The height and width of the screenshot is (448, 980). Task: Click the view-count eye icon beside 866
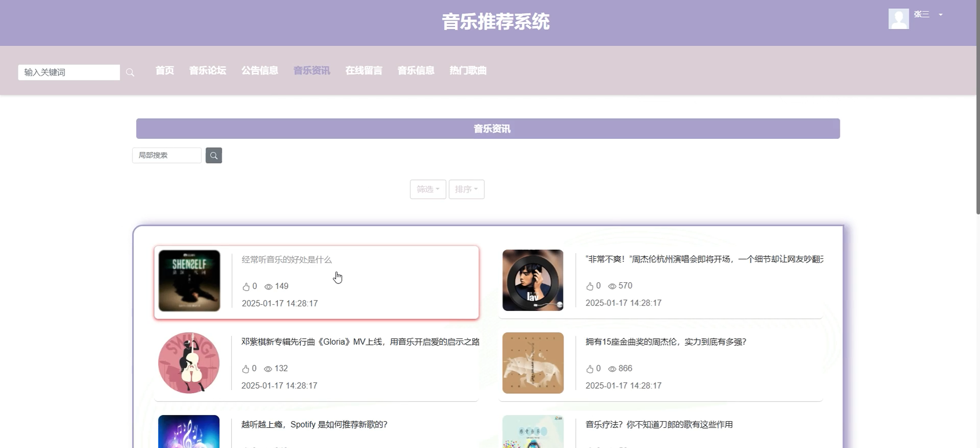612,369
